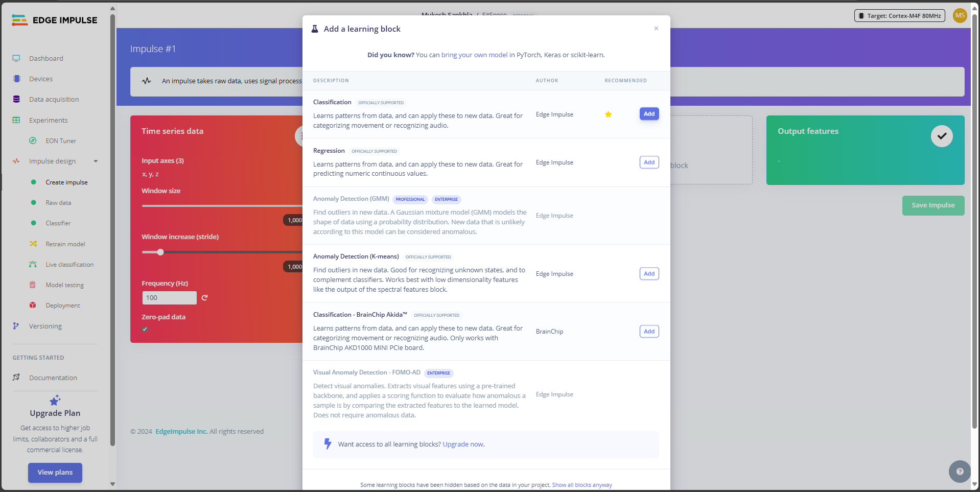Click the Model testing clipboard icon

tap(33, 285)
